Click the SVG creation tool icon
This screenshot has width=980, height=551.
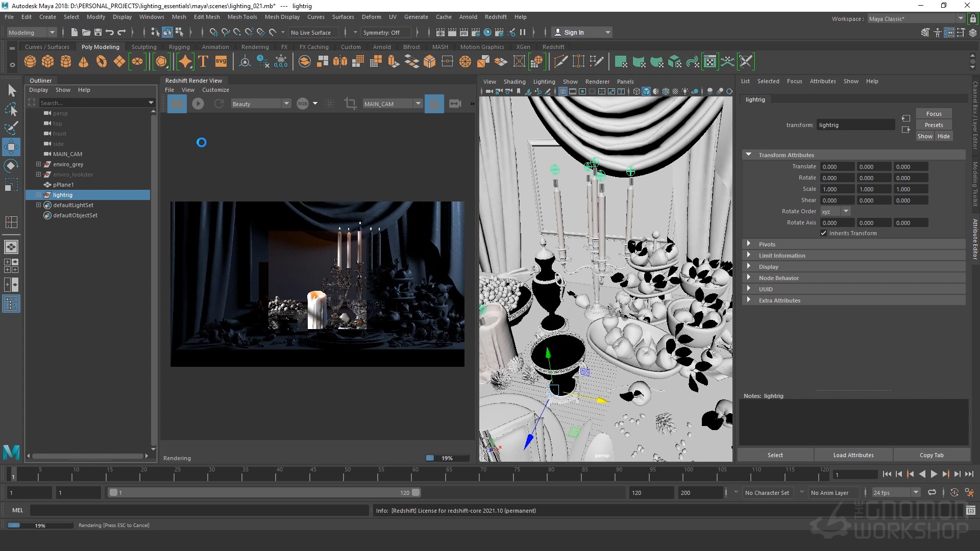(220, 61)
